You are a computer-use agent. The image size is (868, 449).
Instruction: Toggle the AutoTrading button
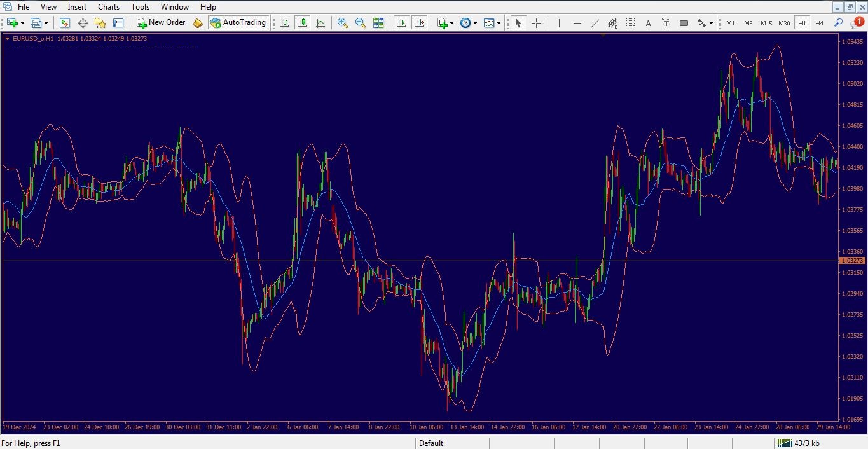[x=238, y=23]
